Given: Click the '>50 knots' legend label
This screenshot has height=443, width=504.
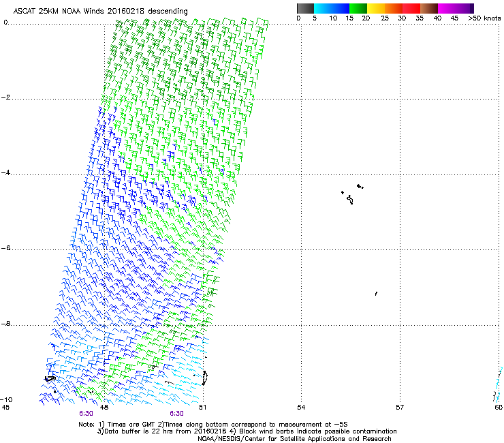Looking at the screenshot, I should coord(484,18).
